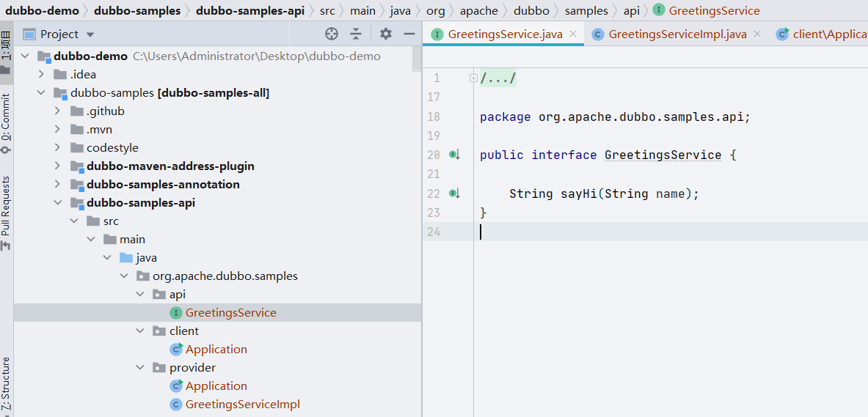Click the implementation gutter icon on line 22
The width and height of the screenshot is (868, 417).
(x=454, y=193)
